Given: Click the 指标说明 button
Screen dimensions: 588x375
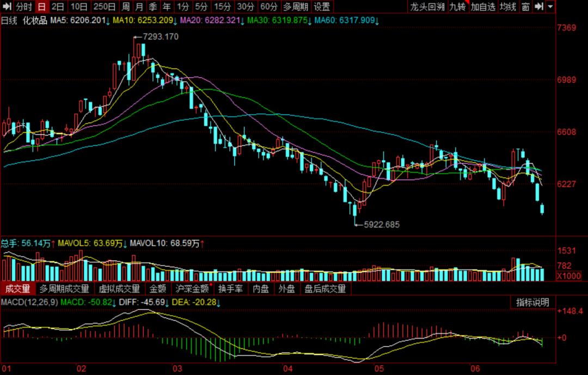Looking at the screenshot, I should coord(532,302).
